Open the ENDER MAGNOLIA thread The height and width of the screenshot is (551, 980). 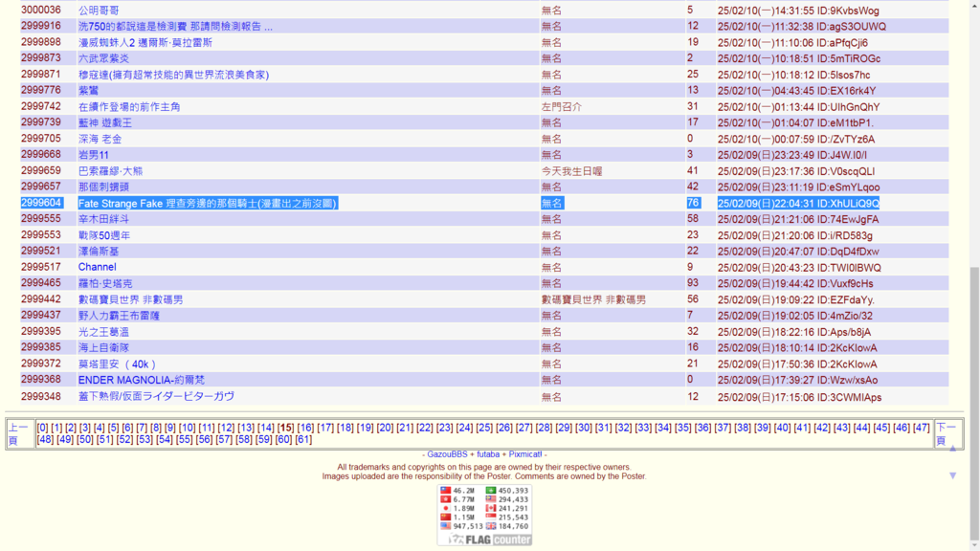click(141, 380)
